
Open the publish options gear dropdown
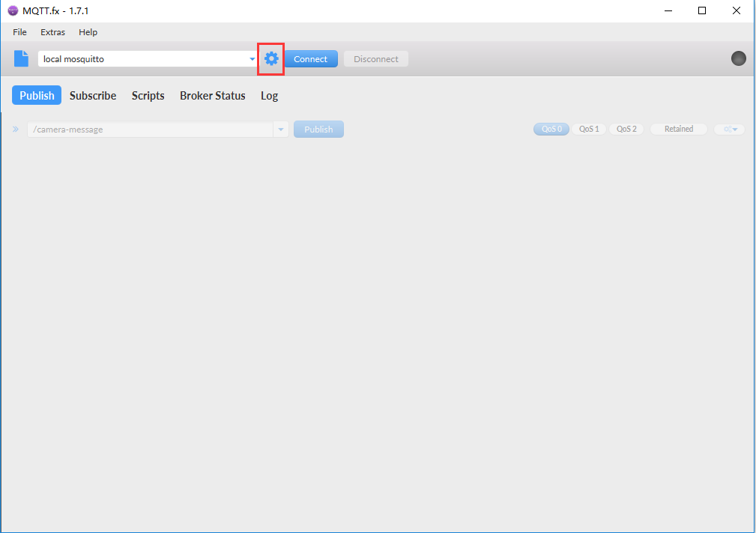coord(729,130)
